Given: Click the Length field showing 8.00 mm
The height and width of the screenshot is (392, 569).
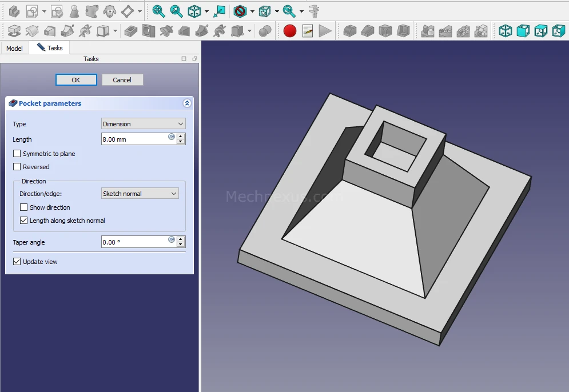Looking at the screenshot, I should [x=134, y=139].
